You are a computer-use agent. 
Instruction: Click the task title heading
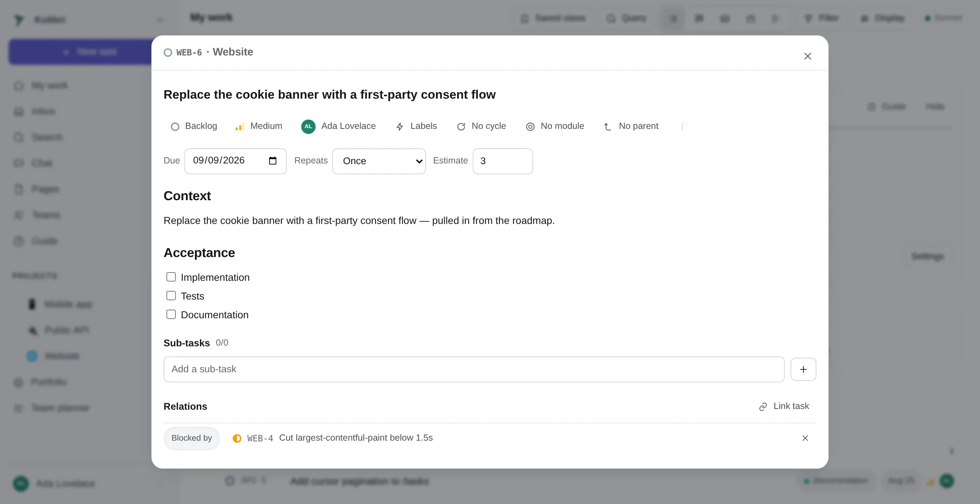(329, 95)
